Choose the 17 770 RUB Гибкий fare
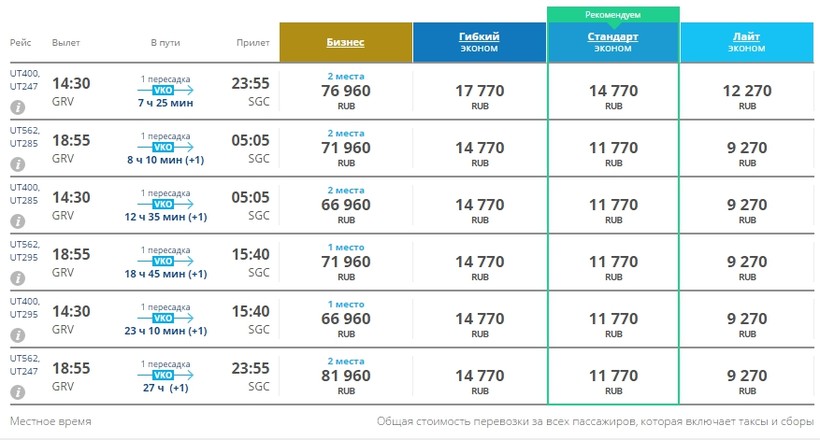The width and height of the screenshot is (820, 440). (480, 92)
